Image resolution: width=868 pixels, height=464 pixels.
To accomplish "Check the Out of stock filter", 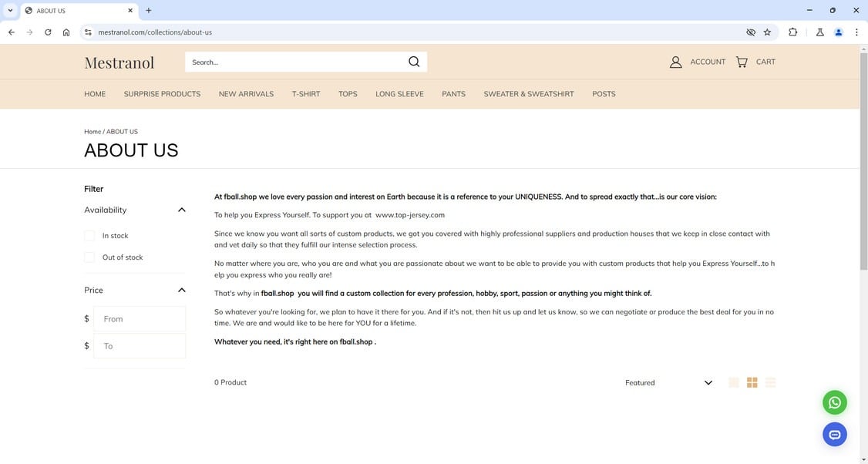I will pos(89,257).
